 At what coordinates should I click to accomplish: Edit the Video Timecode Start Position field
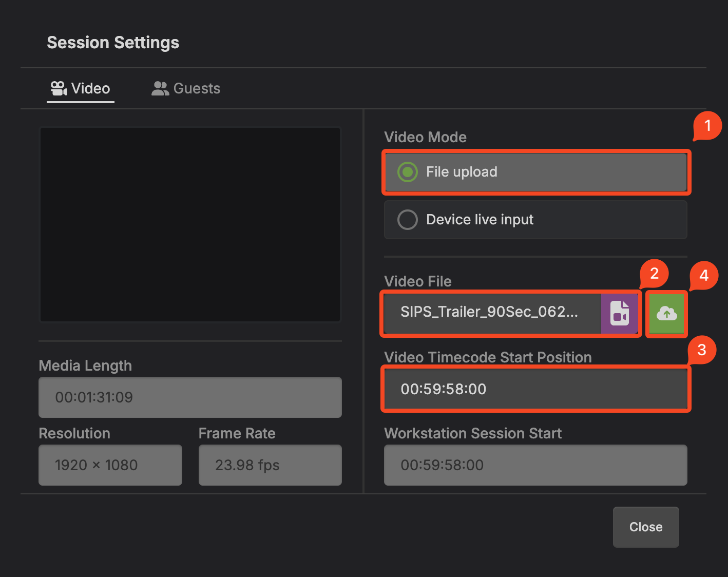tap(535, 389)
